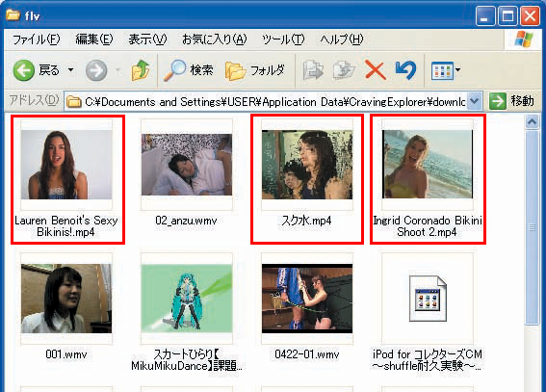
Task: Click the Move To folder icon
Action: point(313,70)
